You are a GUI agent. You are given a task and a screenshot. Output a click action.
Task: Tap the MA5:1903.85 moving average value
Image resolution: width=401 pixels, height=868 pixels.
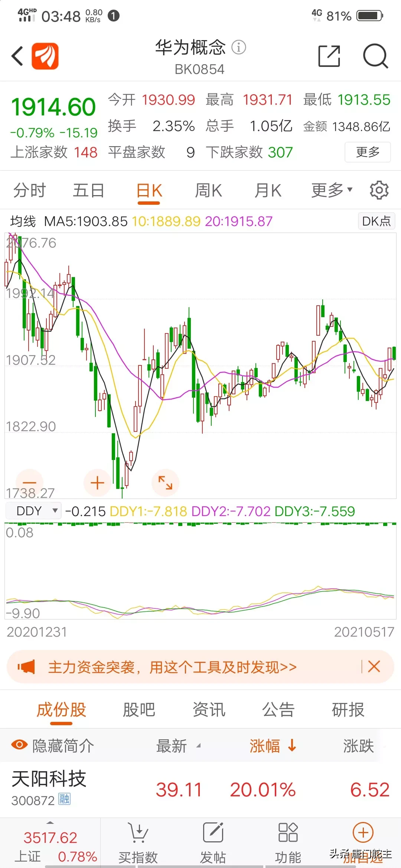[86, 221]
